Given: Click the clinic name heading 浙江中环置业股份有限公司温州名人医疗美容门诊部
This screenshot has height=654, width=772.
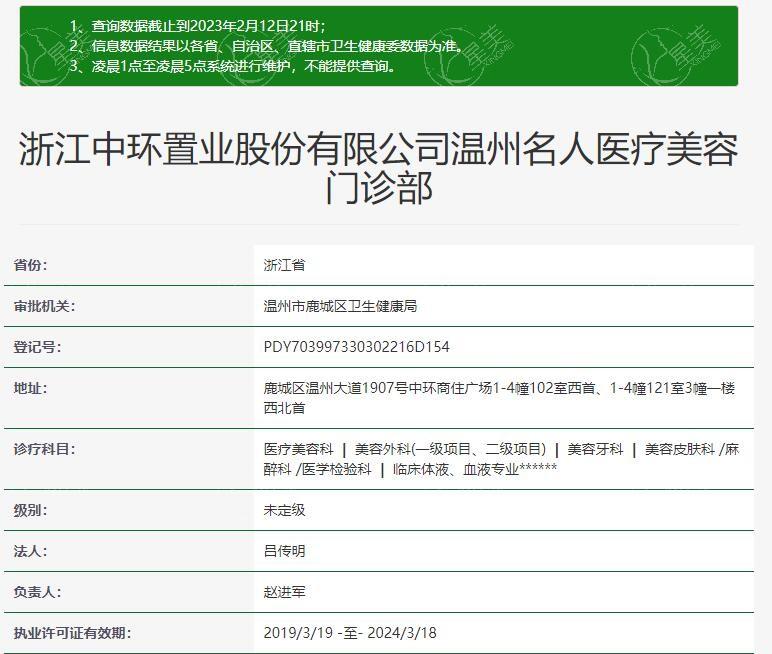Looking at the screenshot, I should coord(379,168).
